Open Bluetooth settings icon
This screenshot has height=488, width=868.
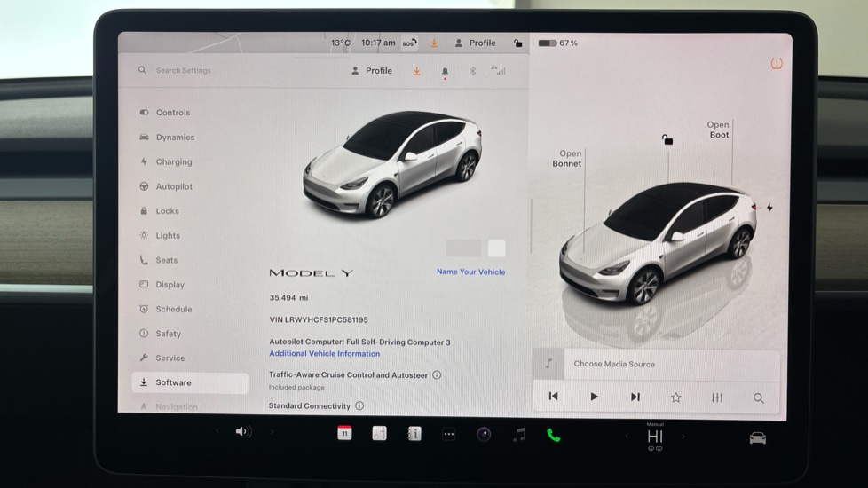click(x=472, y=71)
